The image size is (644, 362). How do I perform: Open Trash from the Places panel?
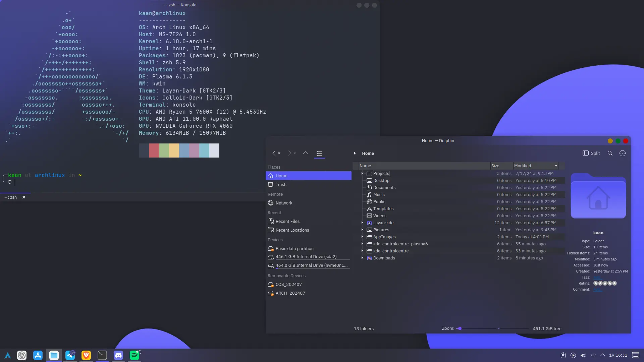309,184
